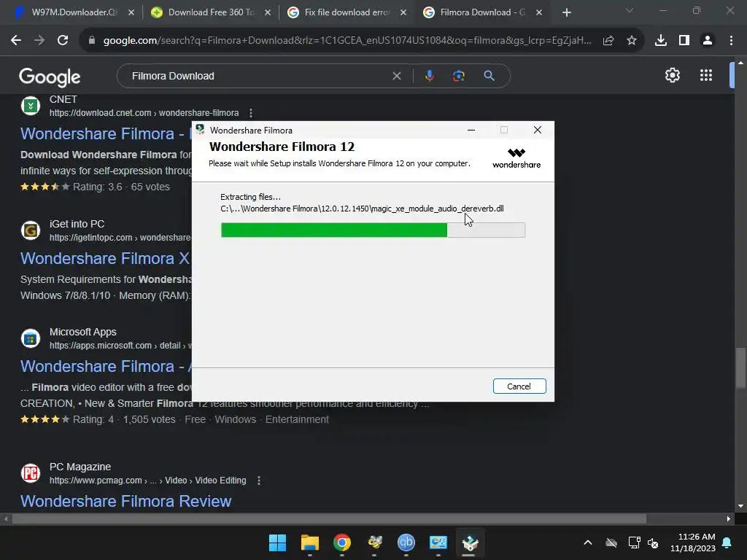The height and width of the screenshot is (560, 747).
Task: Search by image with Lens icon
Action: pyautogui.click(x=458, y=76)
